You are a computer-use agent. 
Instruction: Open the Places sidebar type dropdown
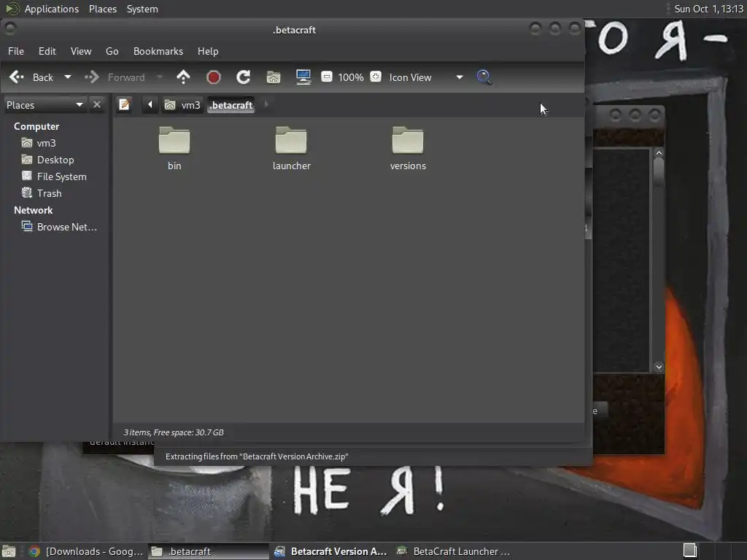[x=44, y=105]
